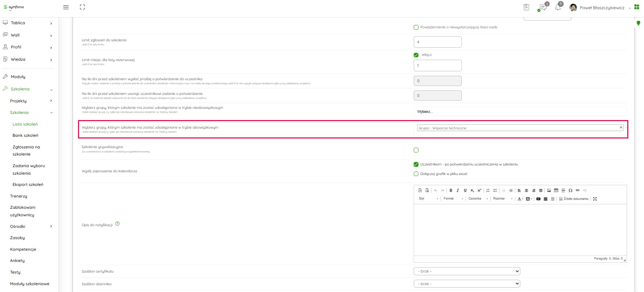Open Bank szkoleń in sidebar
Image resolution: width=644 pixels, height=292 pixels.
tap(25, 135)
